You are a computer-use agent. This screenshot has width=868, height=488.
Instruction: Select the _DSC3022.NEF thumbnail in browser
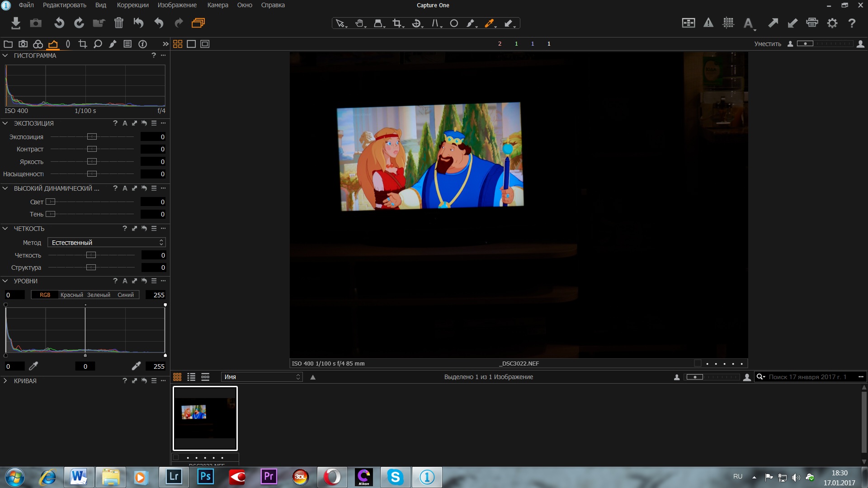205,418
